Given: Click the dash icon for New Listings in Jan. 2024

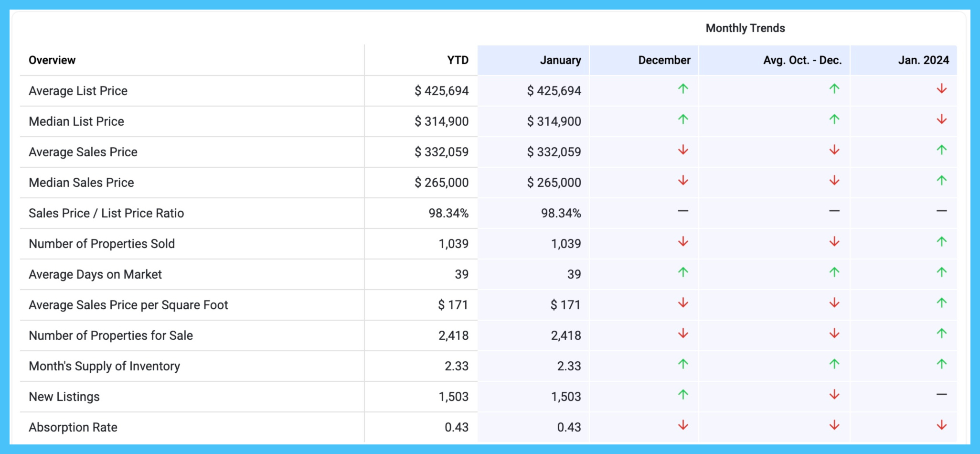Looking at the screenshot, I should coord(941,395).
